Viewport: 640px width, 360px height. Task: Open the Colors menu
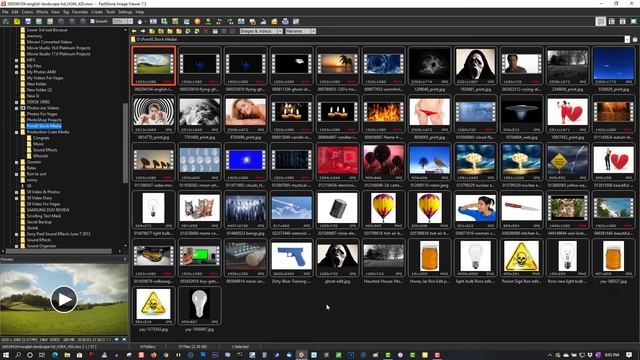(x=27, y=12)
